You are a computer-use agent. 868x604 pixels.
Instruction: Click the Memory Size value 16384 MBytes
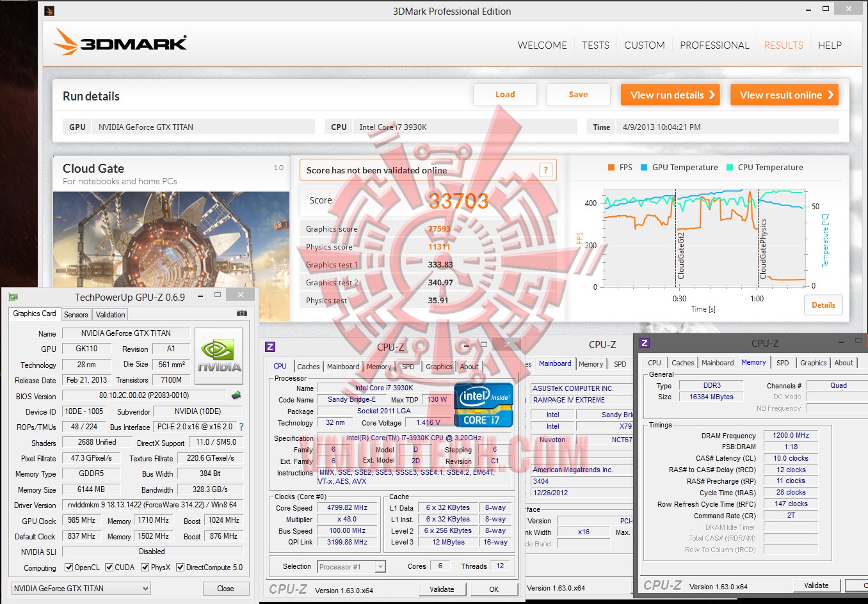pos(711,397)
